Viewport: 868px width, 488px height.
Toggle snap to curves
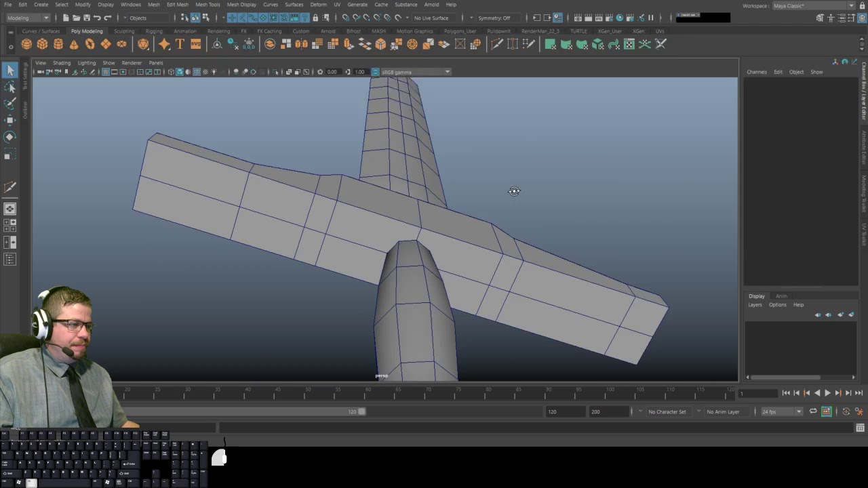point(356,18)
